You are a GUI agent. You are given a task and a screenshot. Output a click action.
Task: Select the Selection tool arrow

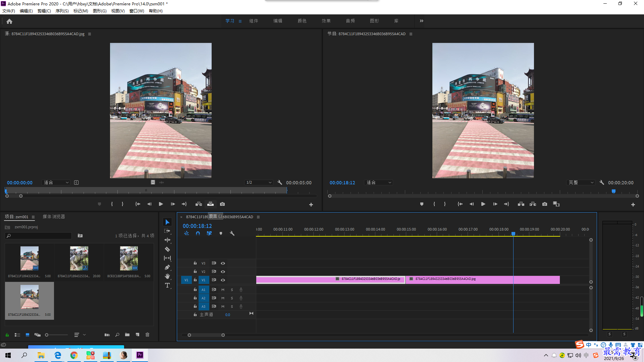point(167,222)
